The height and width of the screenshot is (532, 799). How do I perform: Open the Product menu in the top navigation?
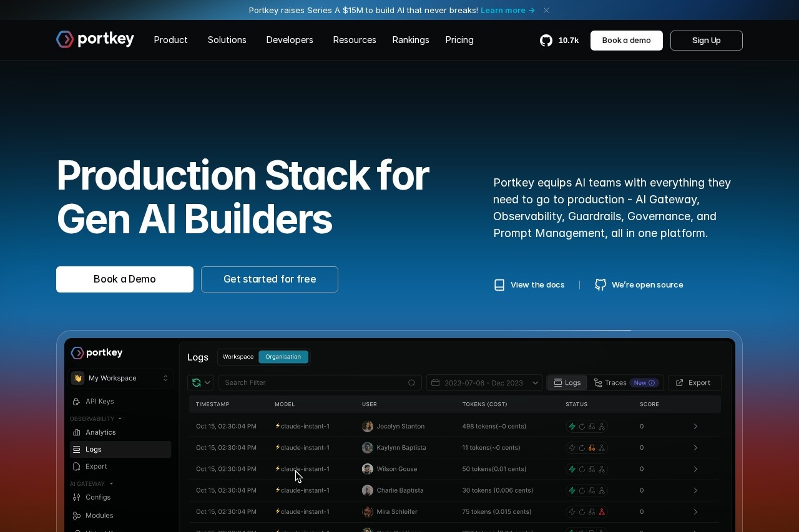tap(170, 40)
